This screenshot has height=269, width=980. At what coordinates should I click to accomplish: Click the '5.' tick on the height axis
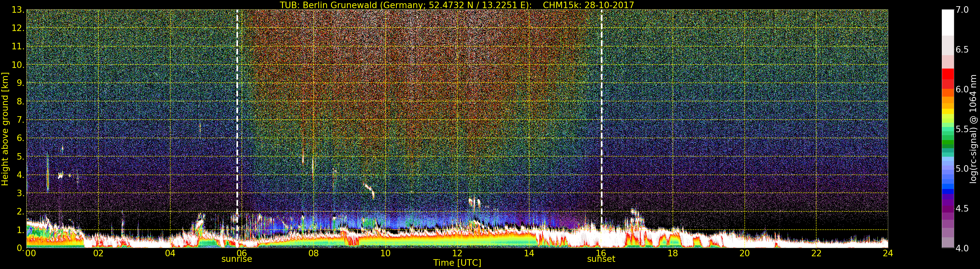(x=20, y=156)
